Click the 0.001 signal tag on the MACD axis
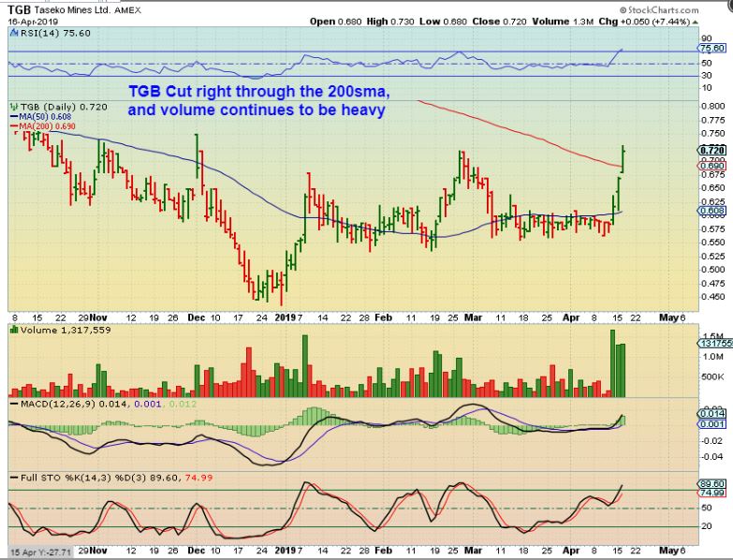 (712, 424)
